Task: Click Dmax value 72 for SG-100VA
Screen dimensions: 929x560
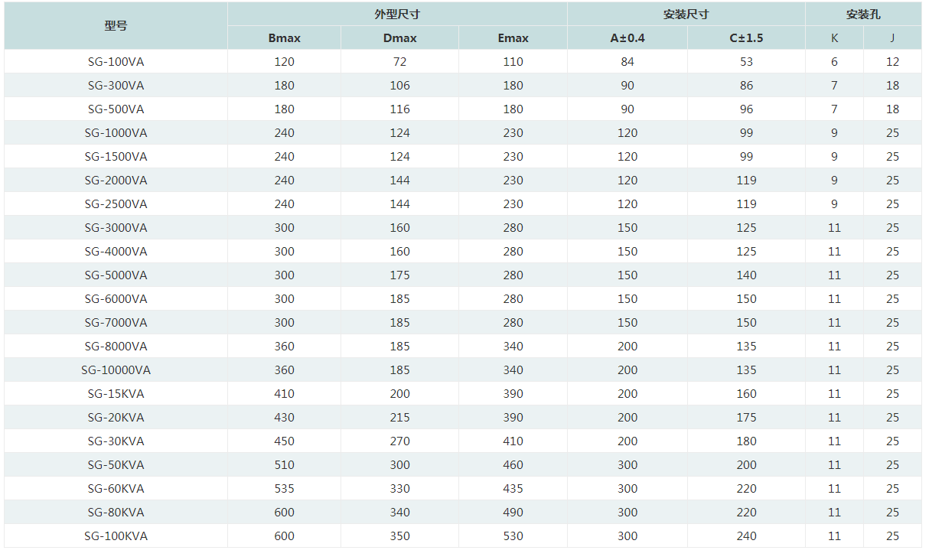Action: [399, 62]
